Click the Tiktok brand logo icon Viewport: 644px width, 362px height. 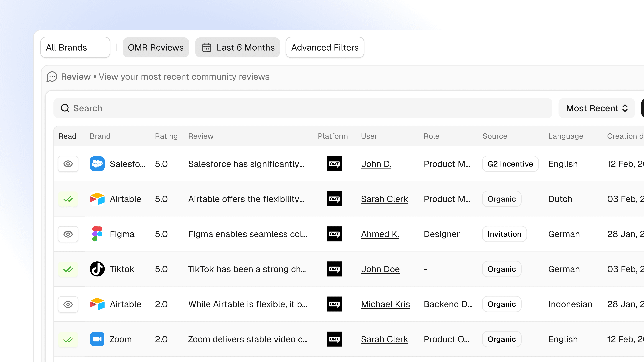click(x=97, y=269)
